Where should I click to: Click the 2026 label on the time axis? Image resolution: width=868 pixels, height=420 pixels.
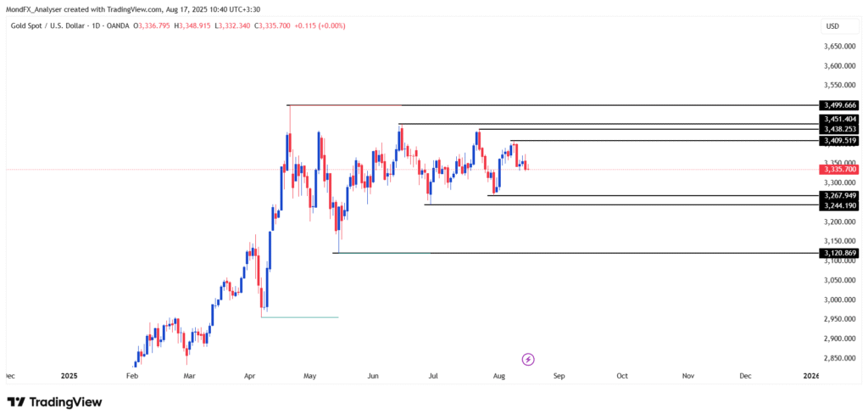(811, 375)
